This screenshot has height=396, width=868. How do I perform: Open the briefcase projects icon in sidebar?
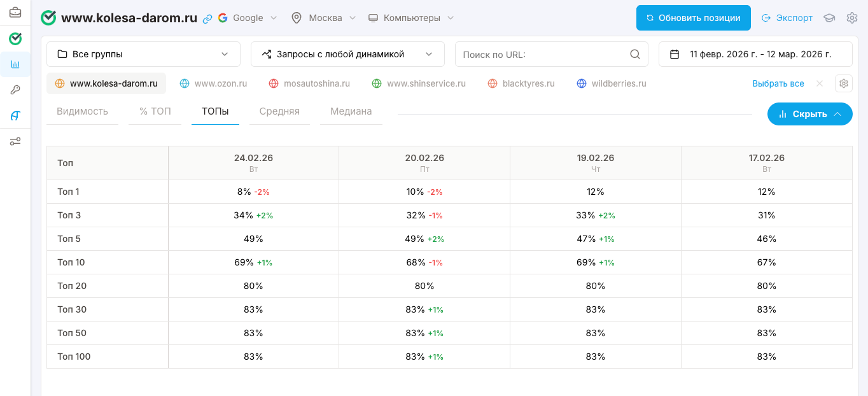[x=15, y=13]
